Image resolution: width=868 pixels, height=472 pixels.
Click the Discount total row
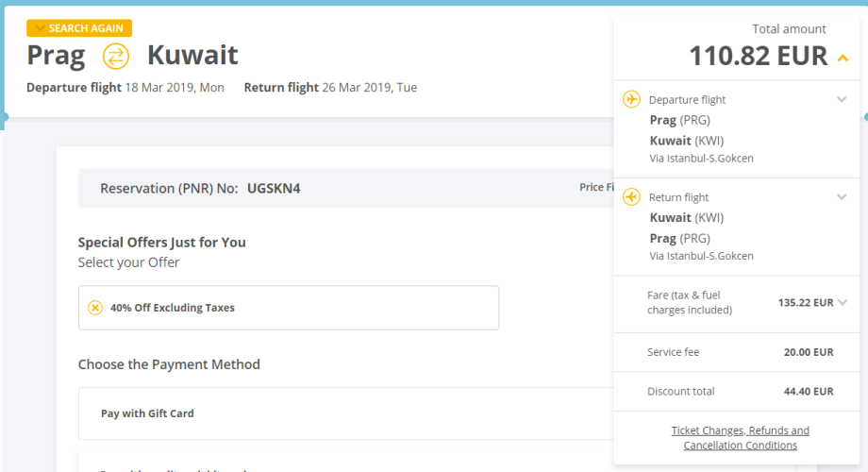click(x=740, y=391)
